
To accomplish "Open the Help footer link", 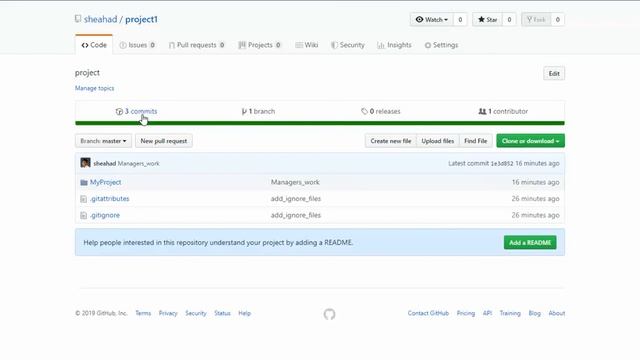I will coord(244,313).
